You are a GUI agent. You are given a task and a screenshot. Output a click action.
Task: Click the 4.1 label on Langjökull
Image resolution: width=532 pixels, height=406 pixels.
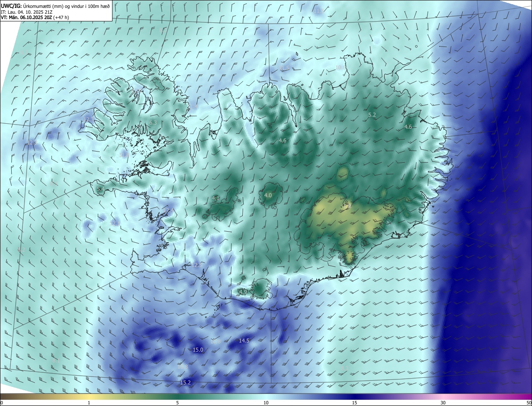click(216, 198)
